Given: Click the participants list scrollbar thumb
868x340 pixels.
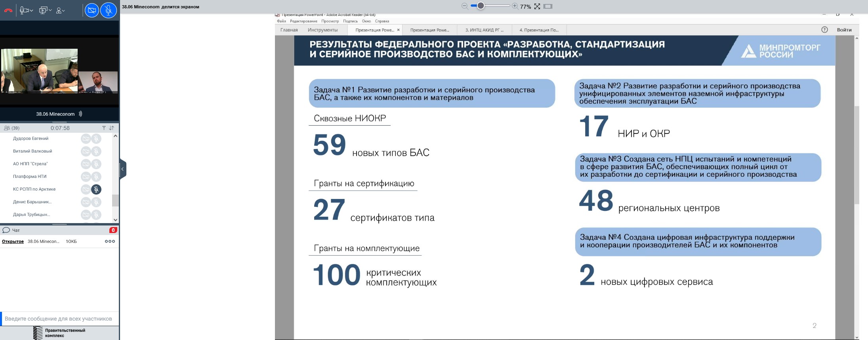Looking at the screenshot, I should (x=115, y=200).
